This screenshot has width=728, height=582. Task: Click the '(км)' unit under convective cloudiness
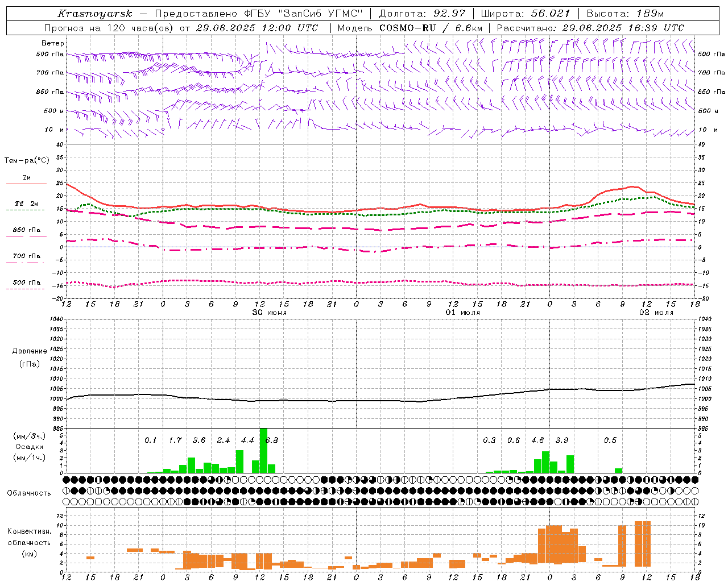coord(29,554)
